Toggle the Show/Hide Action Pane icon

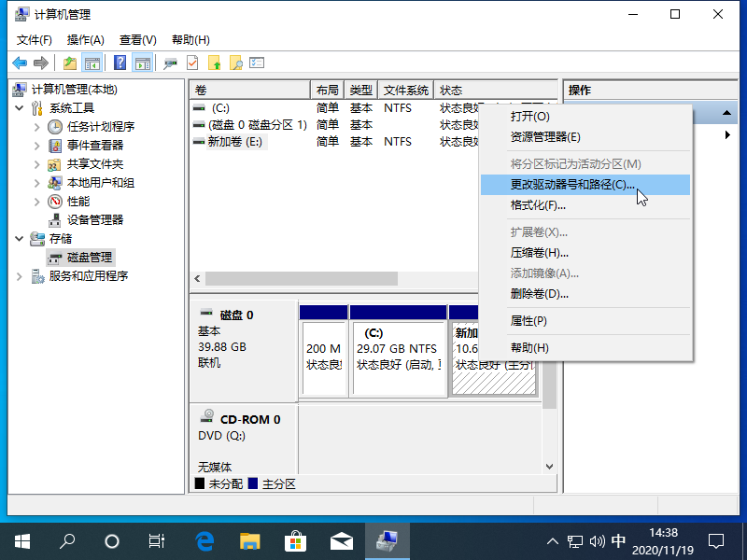tap(142, 63)
